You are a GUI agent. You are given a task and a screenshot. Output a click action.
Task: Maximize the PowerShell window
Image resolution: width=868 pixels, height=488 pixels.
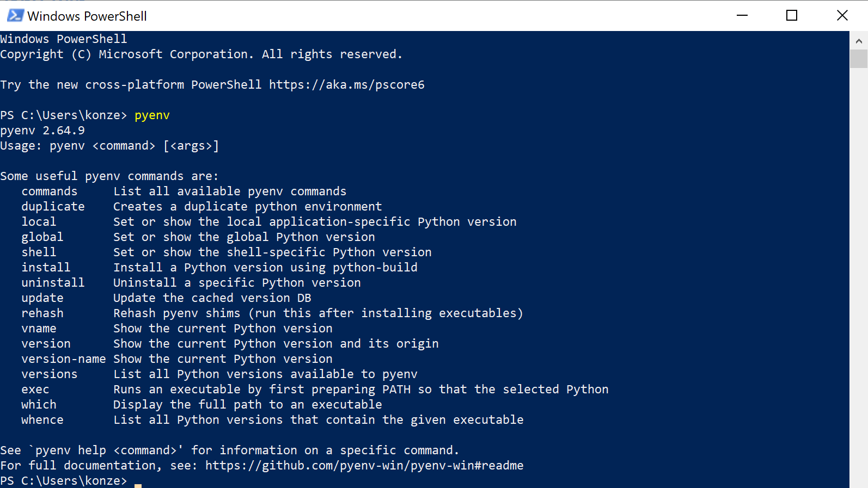pos(791,15)
